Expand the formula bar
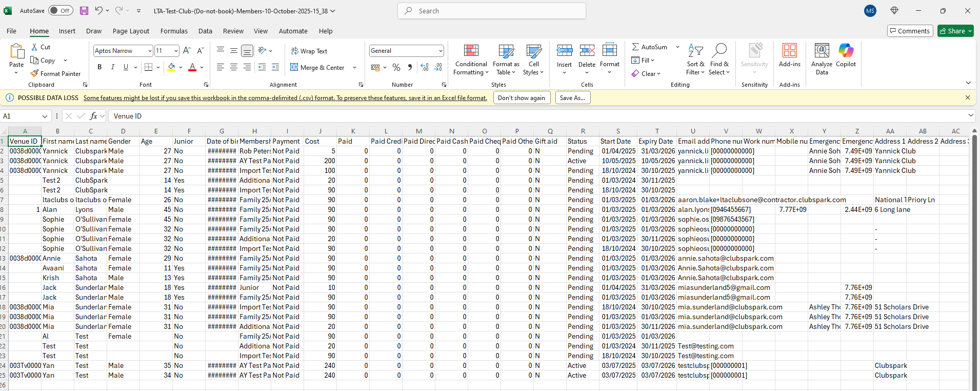Screen dimensions: 980x391 [x=971, y=116]
